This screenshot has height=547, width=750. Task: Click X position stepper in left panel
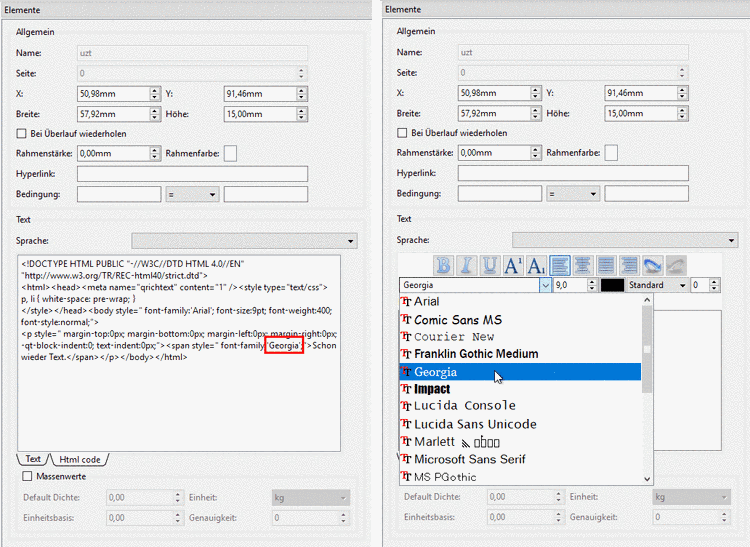[x=154, y=94]
